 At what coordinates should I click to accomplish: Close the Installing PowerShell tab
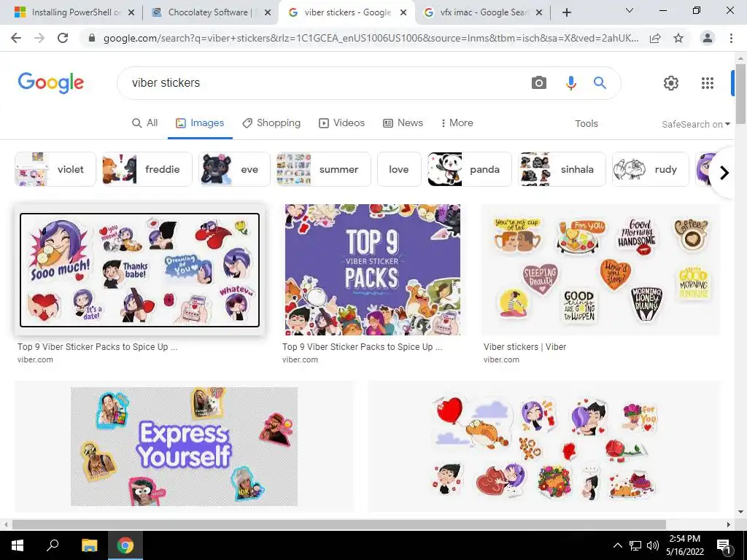pos(131,13)
